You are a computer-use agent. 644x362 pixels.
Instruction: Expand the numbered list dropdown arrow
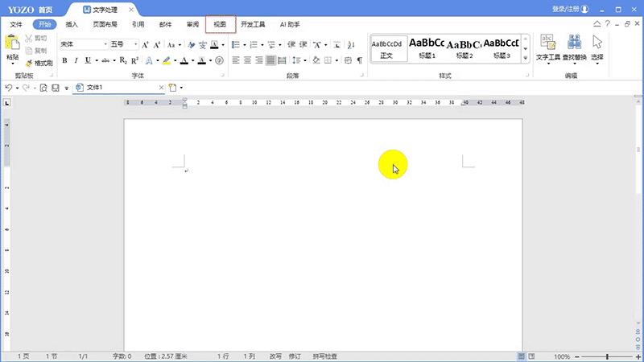pyautogui.click(x=262, y=45)
